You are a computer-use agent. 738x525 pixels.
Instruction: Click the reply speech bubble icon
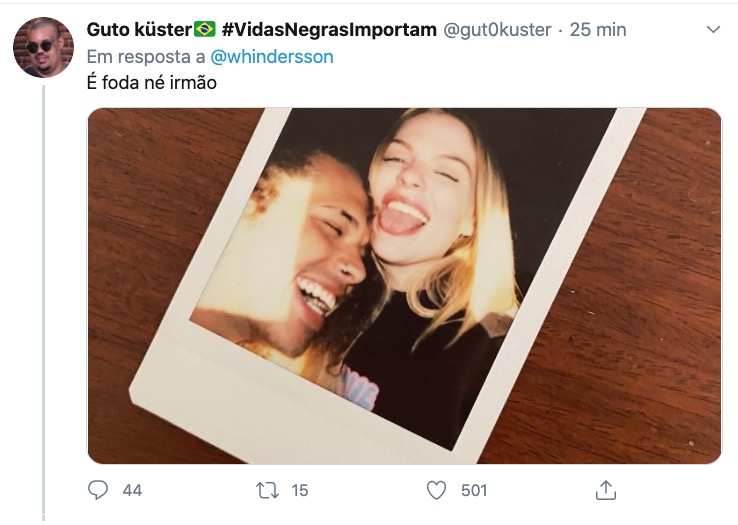pyautogui.click(x=98, y=490)
